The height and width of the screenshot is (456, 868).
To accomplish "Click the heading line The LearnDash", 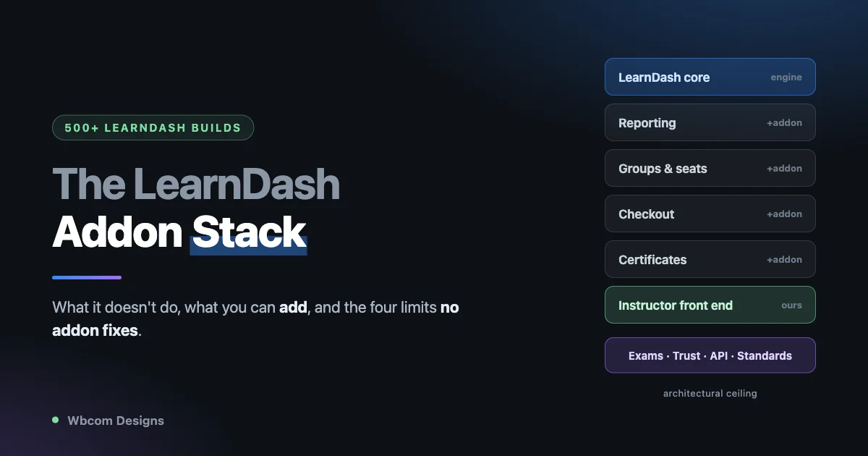I will coord(196,184).
